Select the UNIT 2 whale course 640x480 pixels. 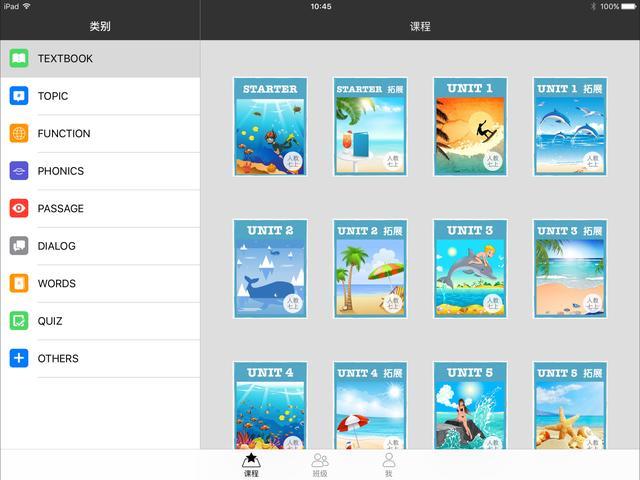pyautogui.click(x=270, y=269)
